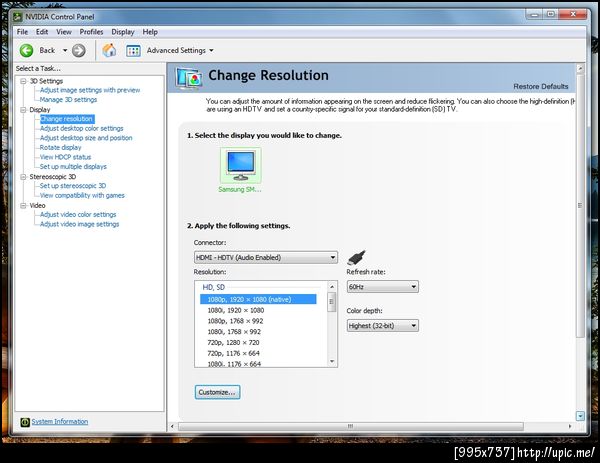Click the NVIDIA Control Panel title icon

pos(18,16)
